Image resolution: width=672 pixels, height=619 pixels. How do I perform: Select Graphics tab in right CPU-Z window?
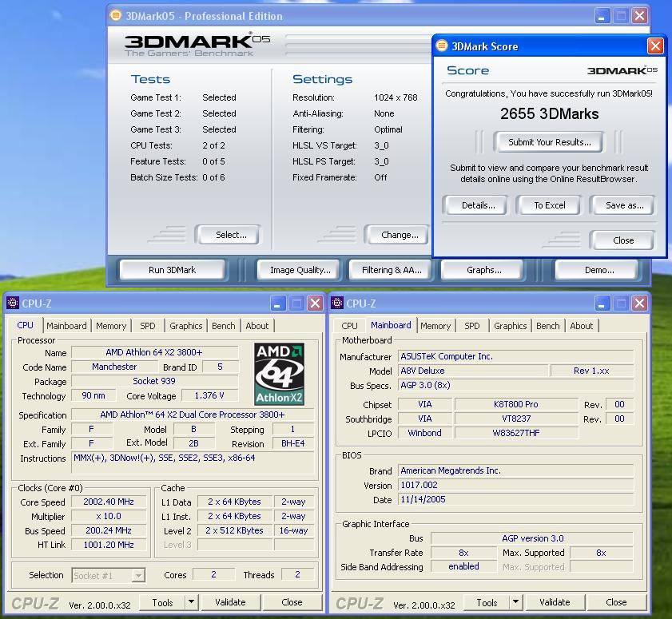[x=511, y=326]
